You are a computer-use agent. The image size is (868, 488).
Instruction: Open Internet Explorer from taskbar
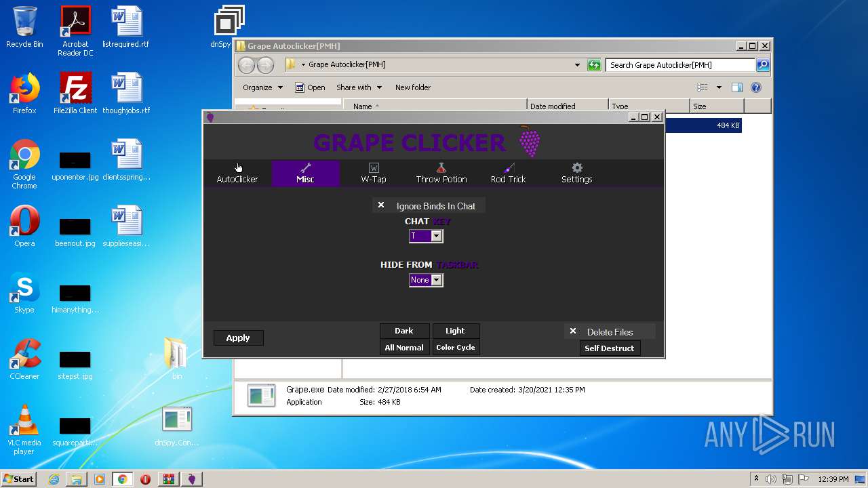[54, 479]
